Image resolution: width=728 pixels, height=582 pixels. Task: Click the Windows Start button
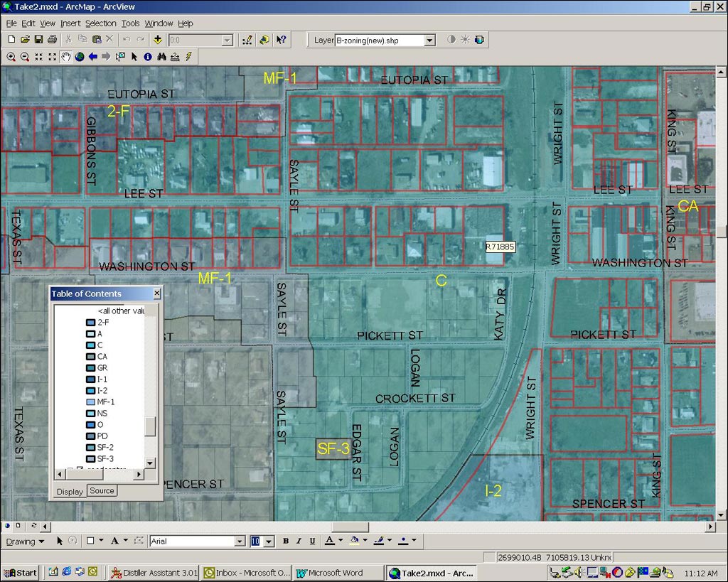(x=21, y=573)
